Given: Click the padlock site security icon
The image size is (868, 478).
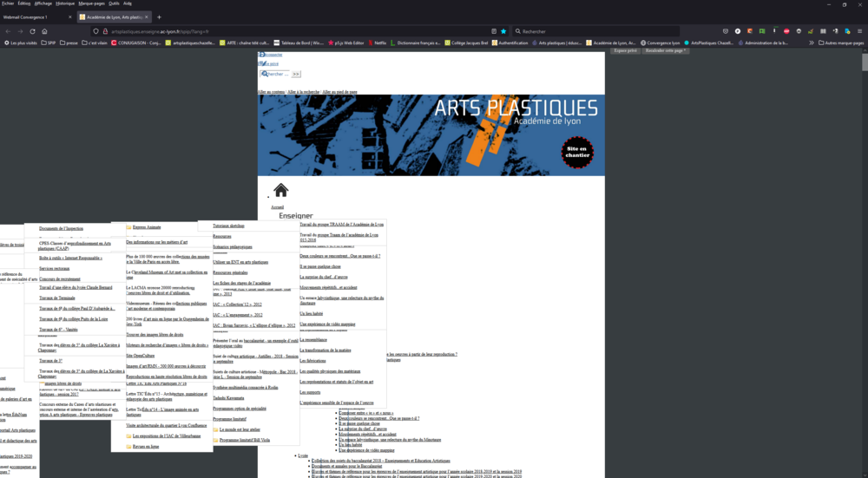Looking at the screenshot, I should pyautogui.click(x=105, y=31).
